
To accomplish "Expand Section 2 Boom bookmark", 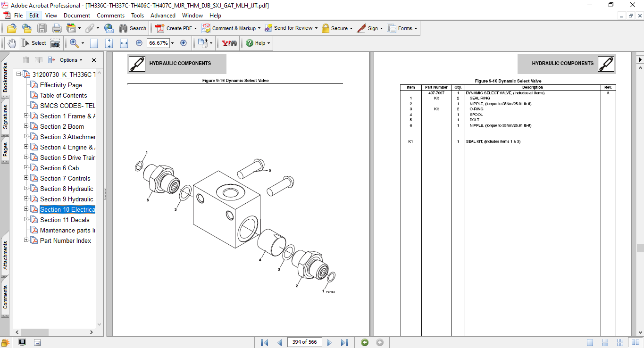I will 26,126.
